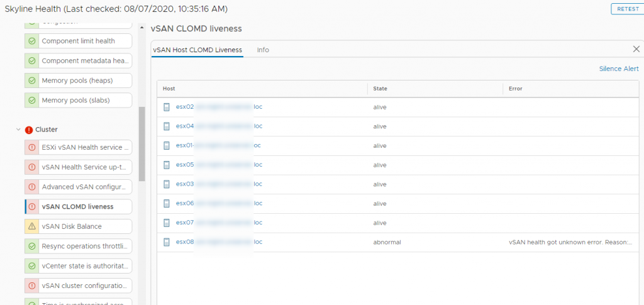
Task: Sort the table by the State column header
Action: point(380,89)
